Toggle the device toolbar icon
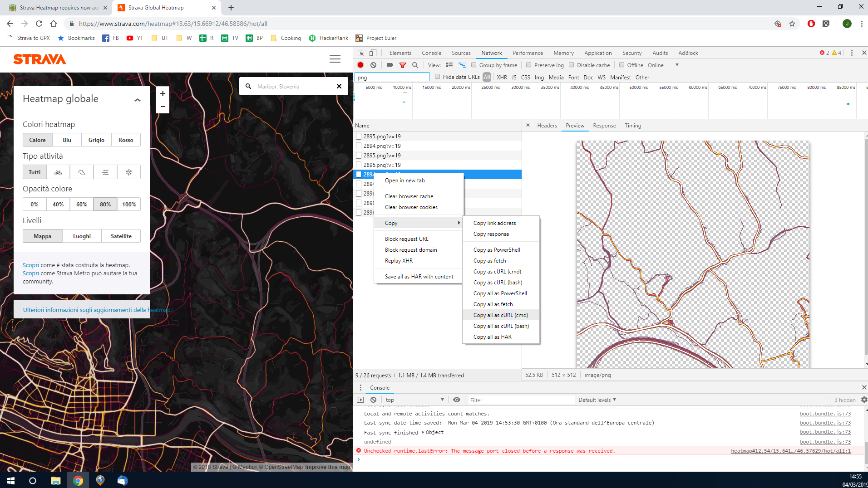The image size is (868, 488). click(x=373, y=53)
